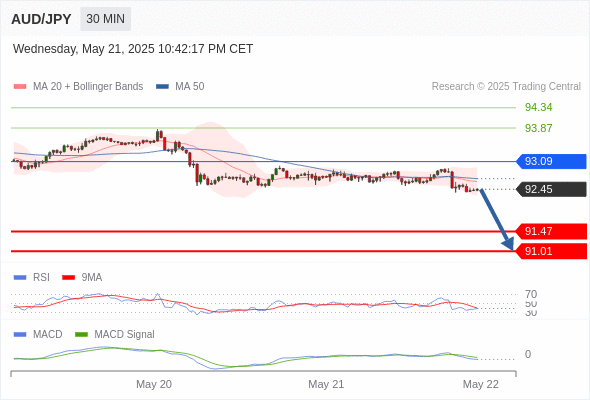This screenshot has width=590, height=400.
Task: Click the 30 MIN timeframe button
Action: (x=105, y=19)
